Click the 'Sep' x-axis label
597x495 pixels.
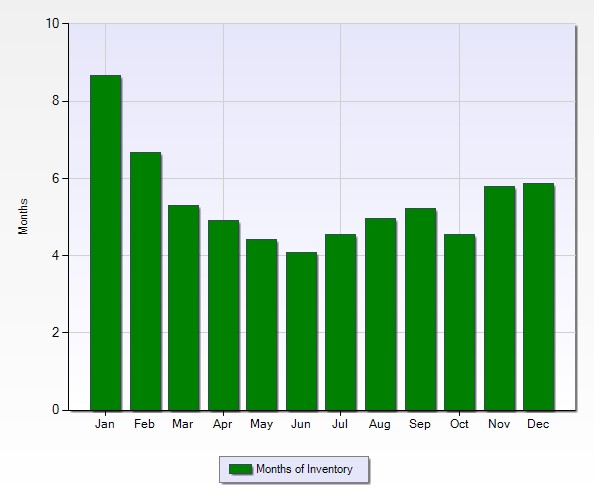(420, 425)
